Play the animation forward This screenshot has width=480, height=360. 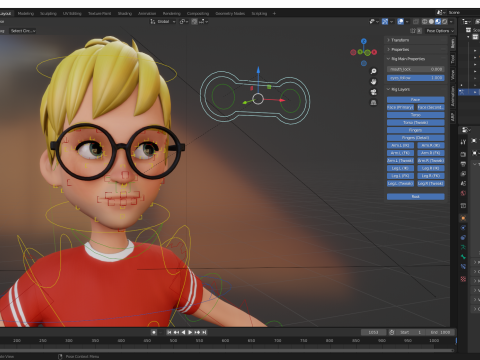190,332
